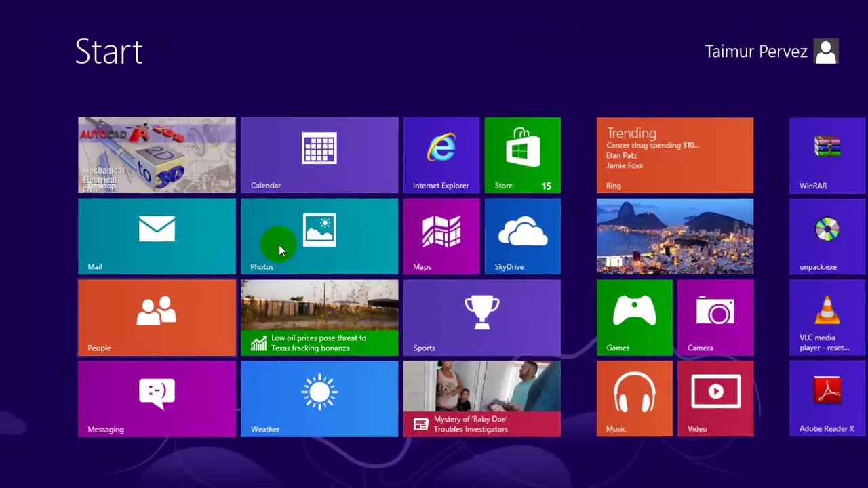The width and height of the screenshot is (868, 488).
Task: Open the Store tile
Action: (523, 155)
